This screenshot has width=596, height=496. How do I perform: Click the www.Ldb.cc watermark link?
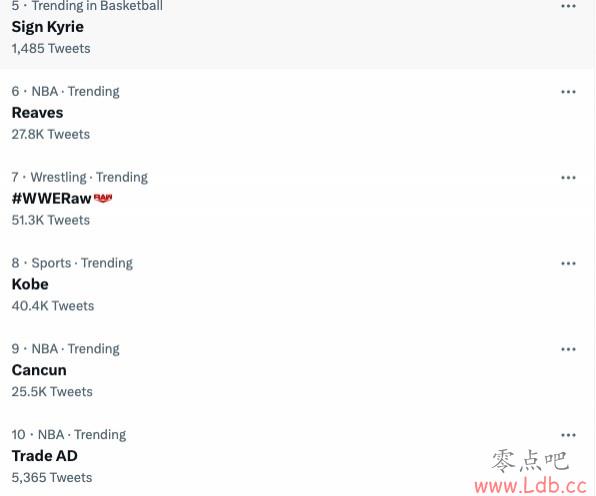coord(531,486)
